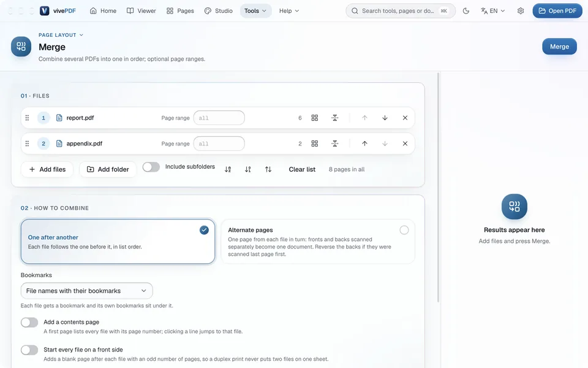The height and width of the screenshot is (368, 588).
Task: Click the dimmed up arrow on report.pdf
Action: (364, 118)
